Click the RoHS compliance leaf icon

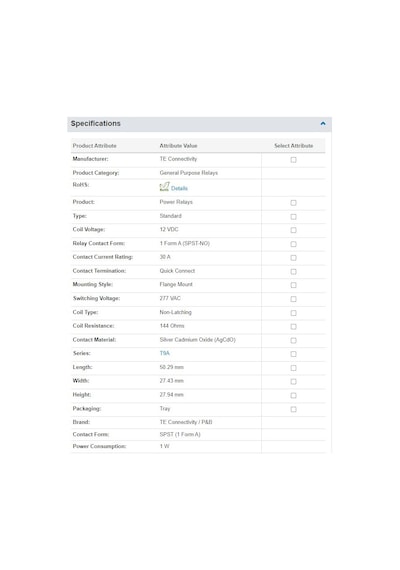[164, 187]
